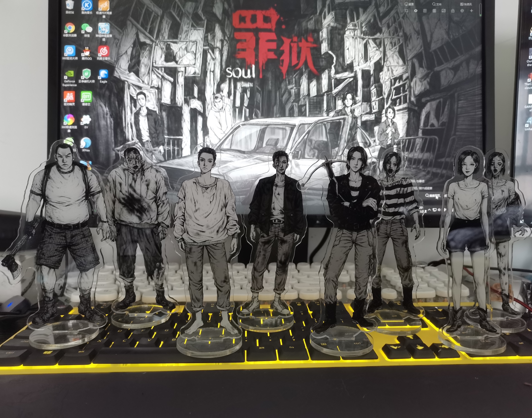Launch GeForce Experience shortcut

70,78
